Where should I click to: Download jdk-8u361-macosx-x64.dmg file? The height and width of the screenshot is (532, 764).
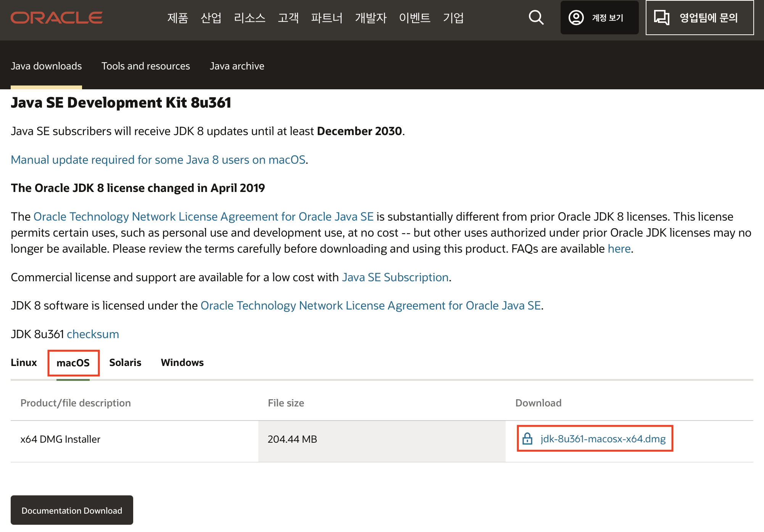point(603,439)
